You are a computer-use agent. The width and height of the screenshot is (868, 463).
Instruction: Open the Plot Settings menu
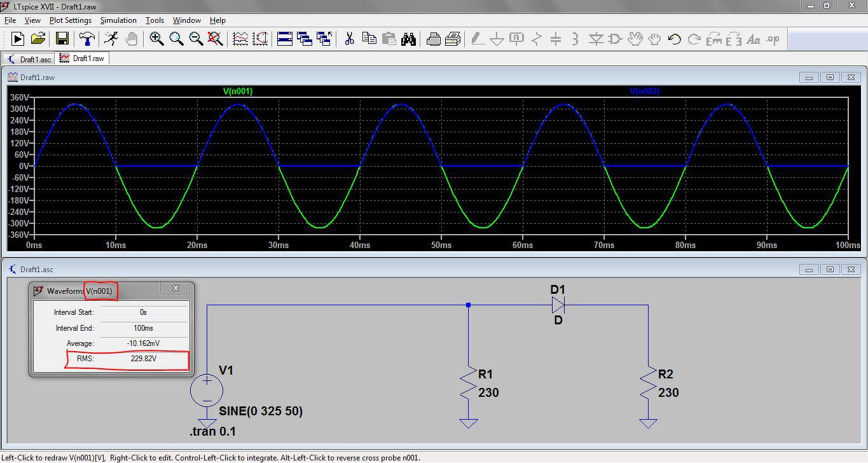pyautogui.click(x=70, y=20)
